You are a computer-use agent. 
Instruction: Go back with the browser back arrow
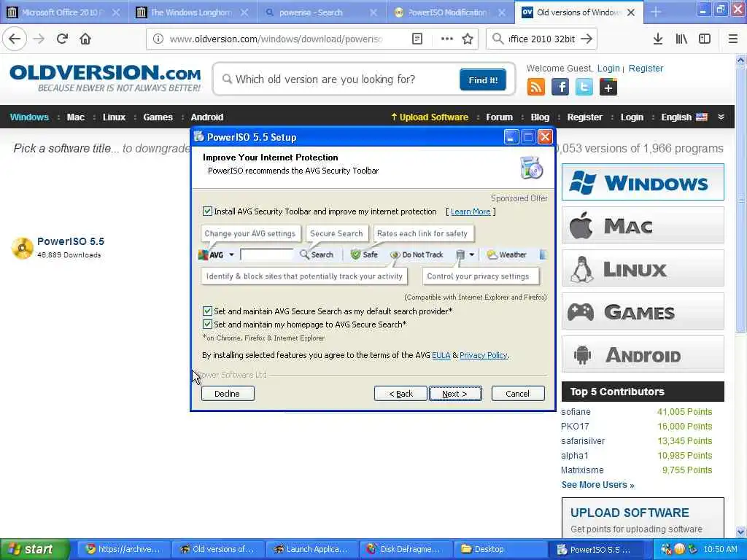[x=15, y=39]
